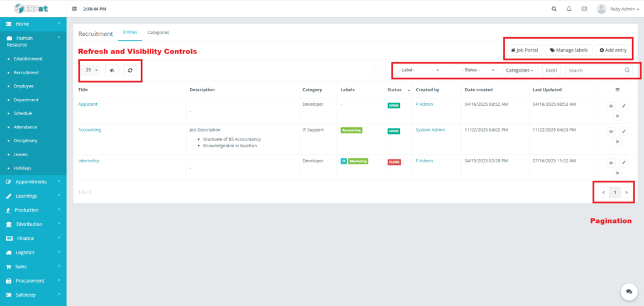Viewport: 644px width, 306px height.
Task: Open the mail envelope icon
Action: coord(584,9)
